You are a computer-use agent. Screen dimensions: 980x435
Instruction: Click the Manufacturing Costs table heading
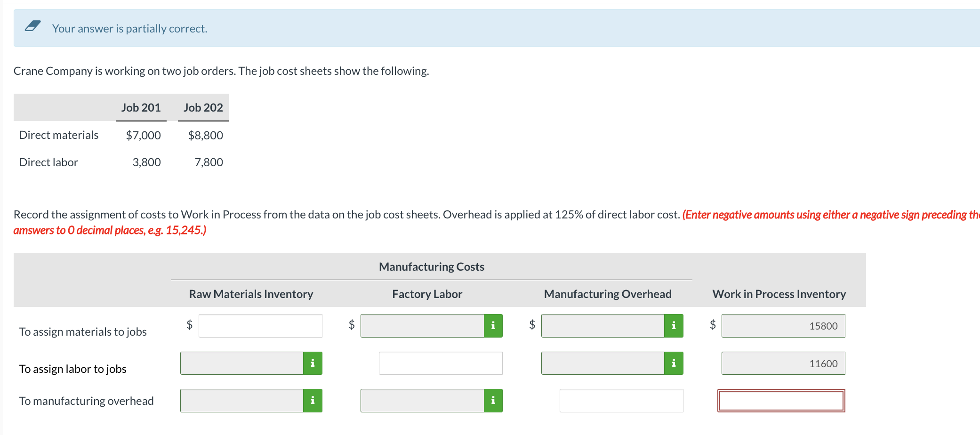[432, 267]
